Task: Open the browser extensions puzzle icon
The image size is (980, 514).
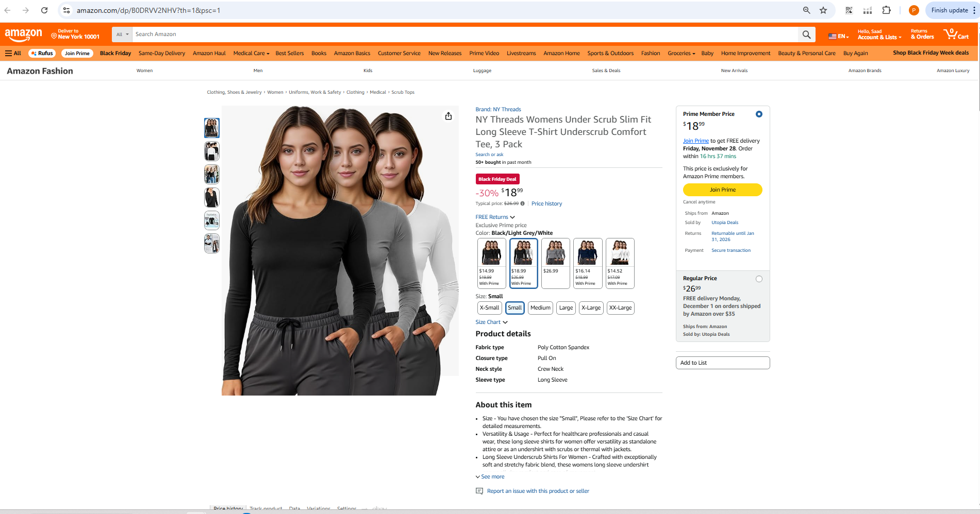Action: coord(887,10)
